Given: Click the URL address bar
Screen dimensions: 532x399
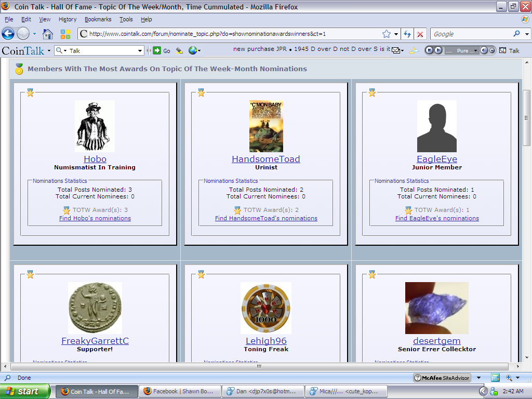Looking at the screenshot, I should (x=234, y=34).
